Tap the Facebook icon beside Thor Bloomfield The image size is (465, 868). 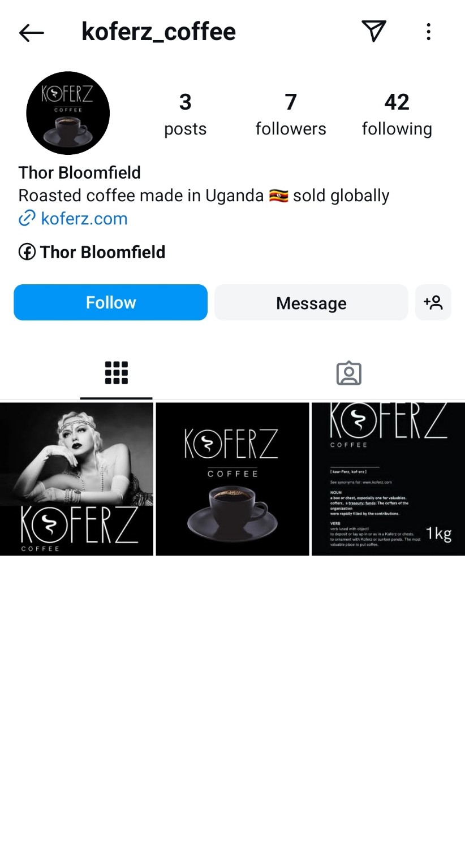click(27, 252)
